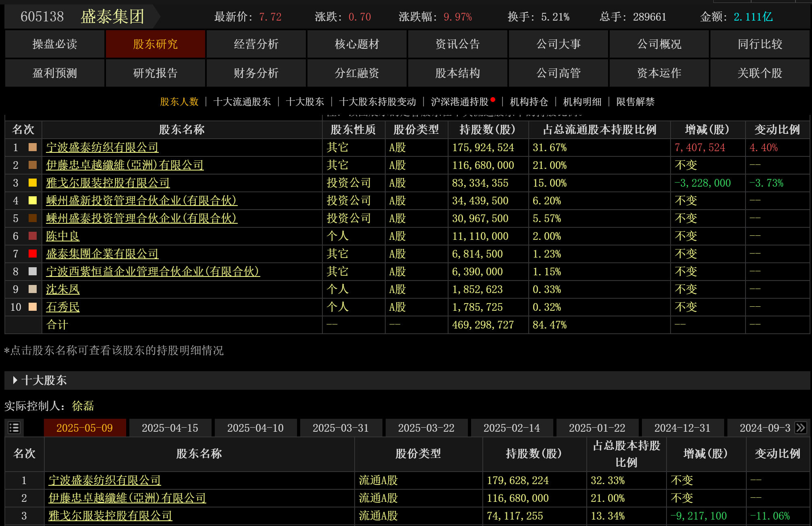The image size is (812, 526).
Task: Click the red swatch for 盛泰集團企業有限公司
Action: pyautogui.click(x=33, y=254)
